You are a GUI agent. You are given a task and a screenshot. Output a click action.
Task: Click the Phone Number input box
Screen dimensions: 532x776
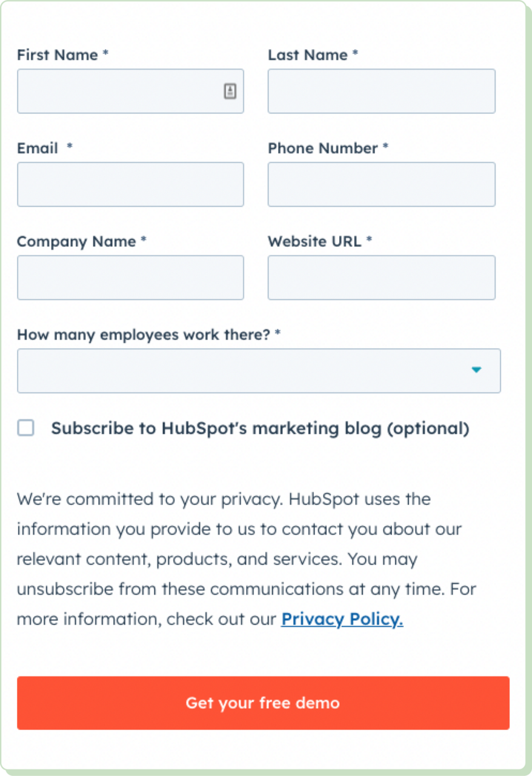tap(381, 184)
